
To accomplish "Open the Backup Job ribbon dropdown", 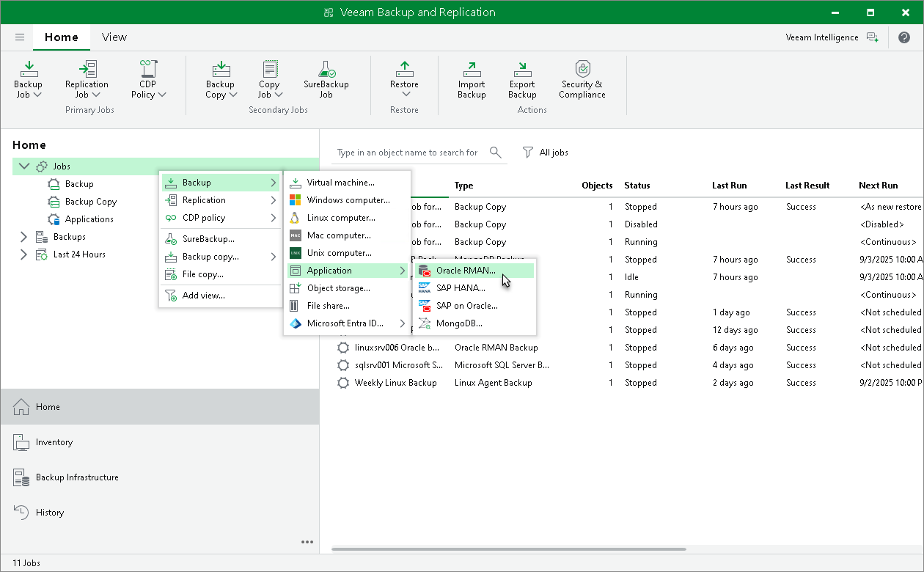I will pos(29,80).
